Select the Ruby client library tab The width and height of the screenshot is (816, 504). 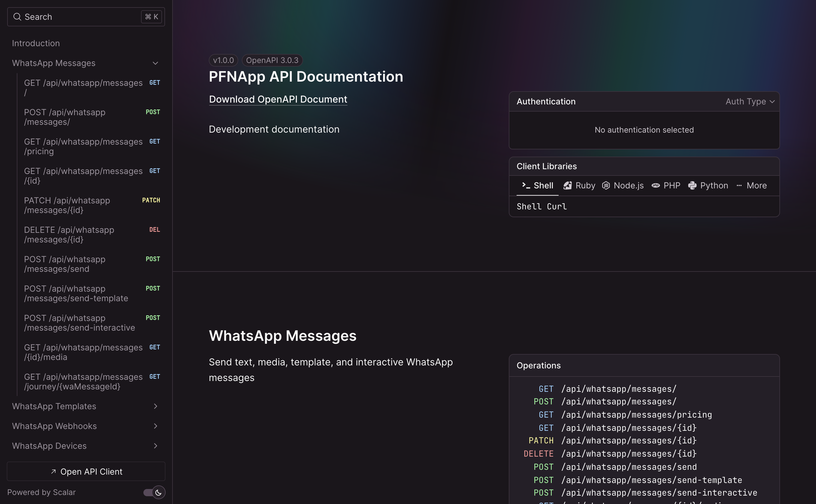pos(579,185)
